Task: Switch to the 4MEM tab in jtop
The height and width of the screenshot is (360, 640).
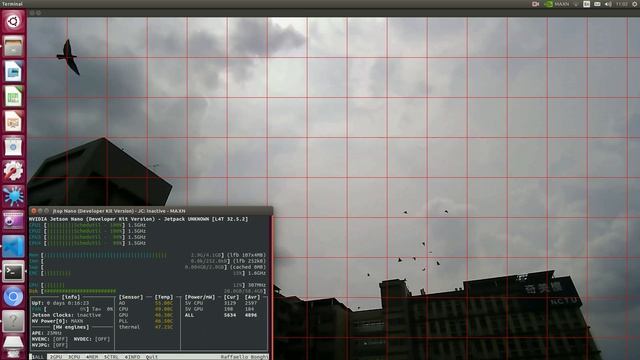Action: click(x=92, y=357)
